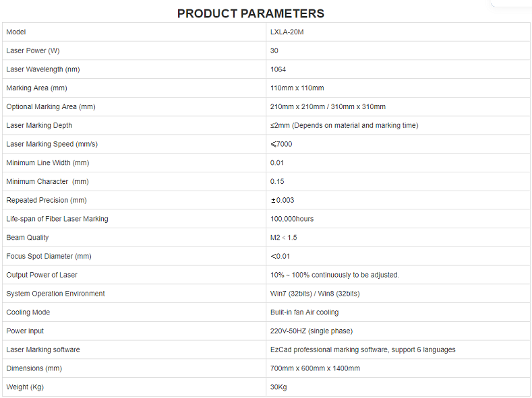
Task: Click the 100,000hours life-span value
Action: (x=292, y=219)
